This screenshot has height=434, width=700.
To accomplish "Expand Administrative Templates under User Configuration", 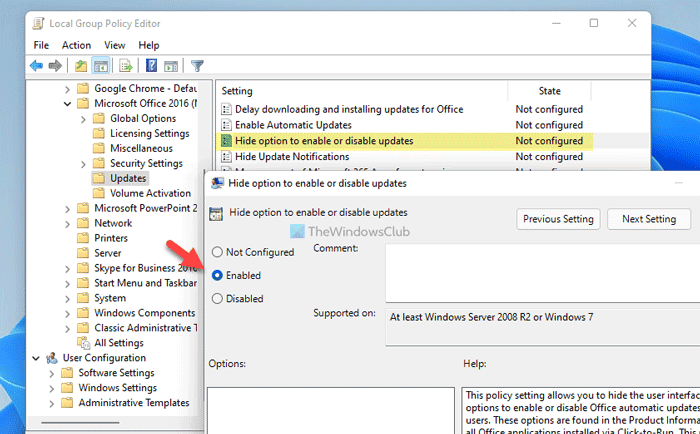I will pyautogui.click(x=52, y=403).
